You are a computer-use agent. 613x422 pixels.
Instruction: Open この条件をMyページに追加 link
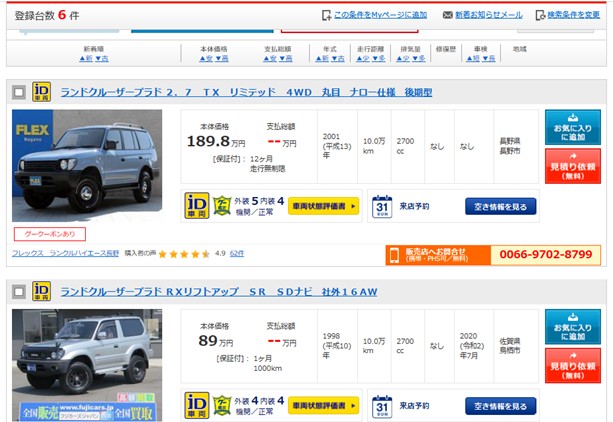pyautogui.click(x=380, y=15)
